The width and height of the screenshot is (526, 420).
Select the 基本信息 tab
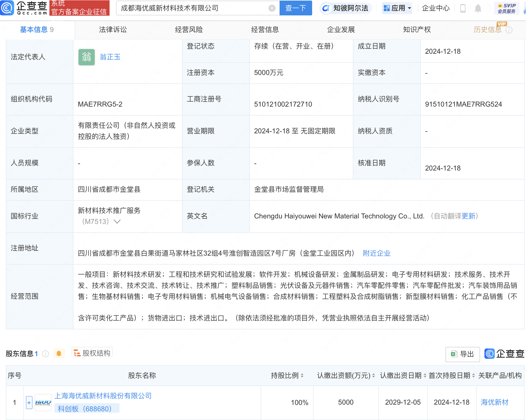pos(37,30)
